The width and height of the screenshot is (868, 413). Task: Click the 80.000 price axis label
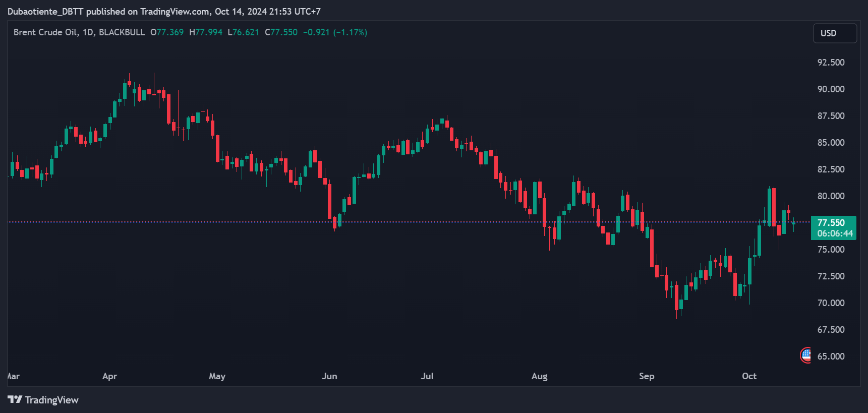[831, 196]
